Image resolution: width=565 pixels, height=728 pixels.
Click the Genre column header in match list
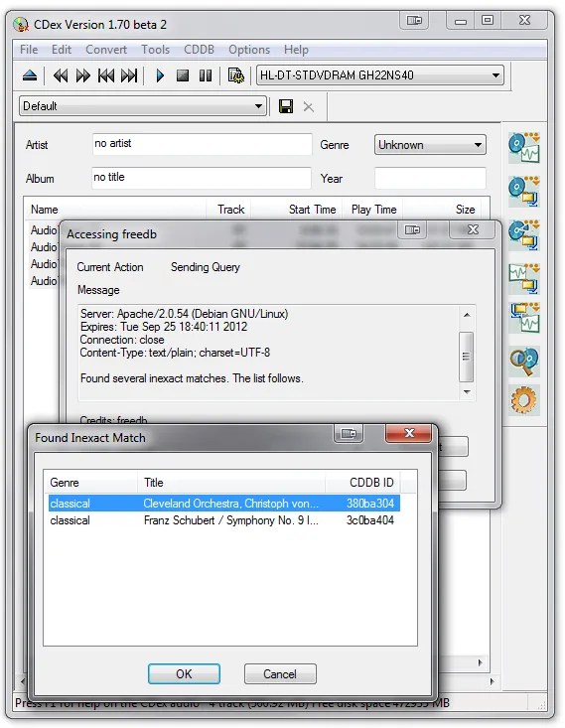[x=91, y=483]
